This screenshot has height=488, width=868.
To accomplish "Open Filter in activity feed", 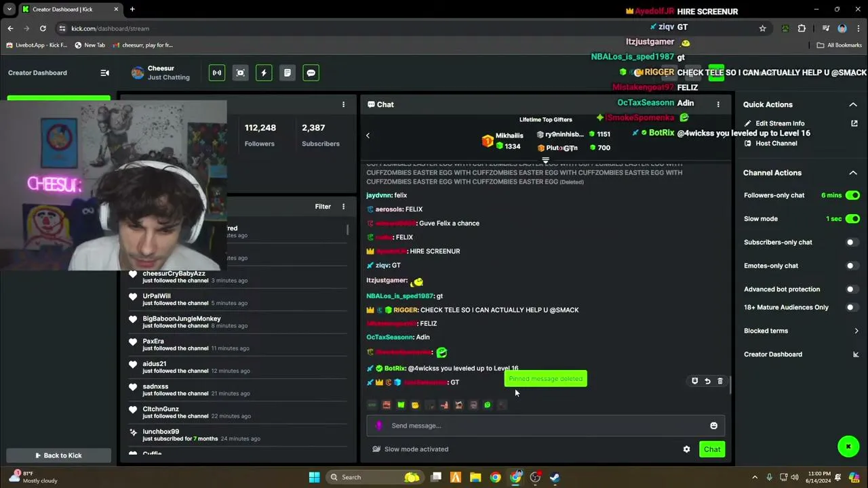I will [x=323, y=207].
